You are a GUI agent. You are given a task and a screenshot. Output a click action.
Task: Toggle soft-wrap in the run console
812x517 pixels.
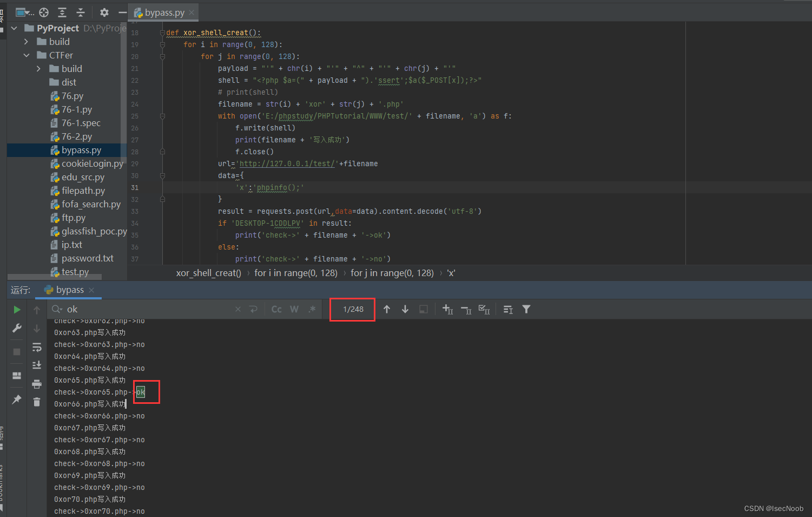pos(37,347)
